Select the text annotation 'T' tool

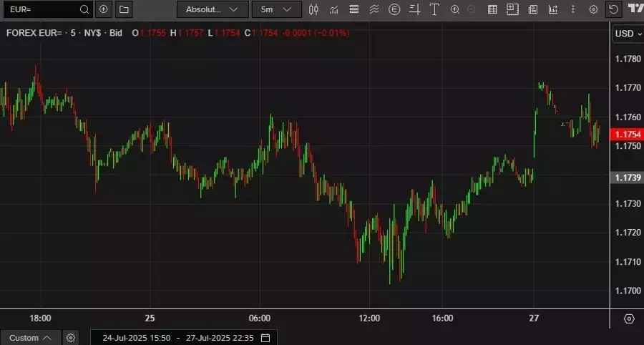pos(434,9)
